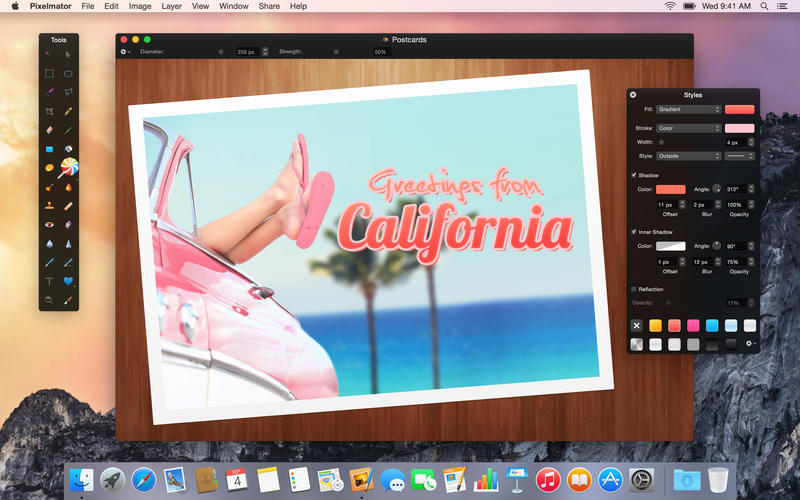
Task: Pick the Red Eye tool
Action: coord(49,224)
